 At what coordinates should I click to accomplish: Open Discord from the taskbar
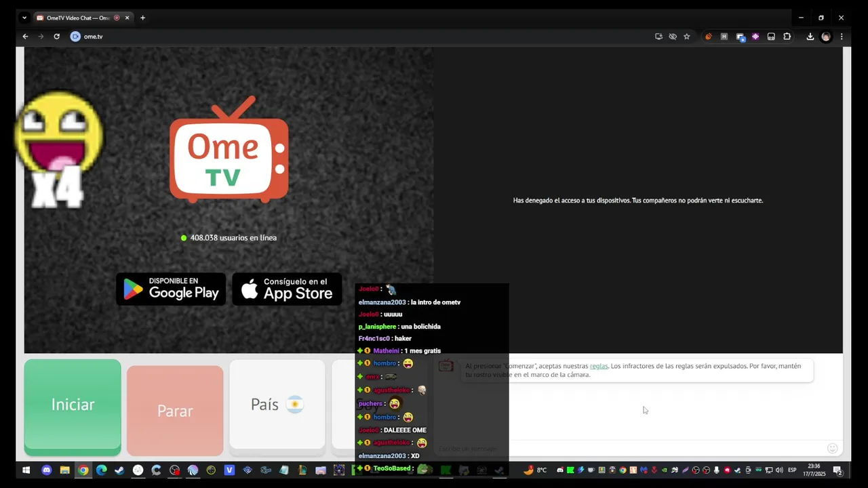point(46,470)
